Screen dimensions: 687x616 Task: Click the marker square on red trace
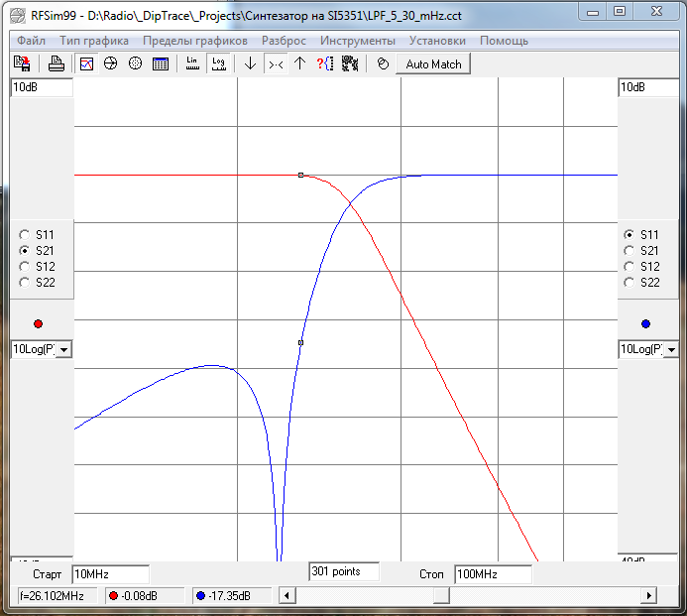[300, 175]
